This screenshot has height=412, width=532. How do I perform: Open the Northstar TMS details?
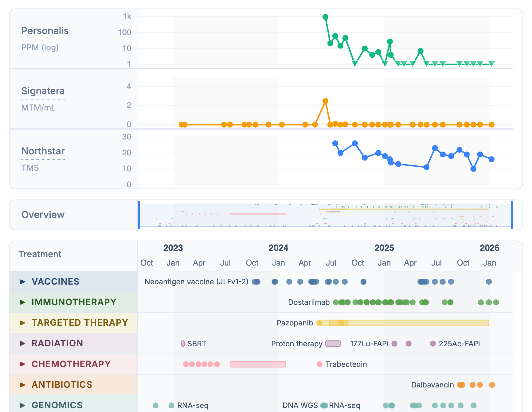click(43, 151)
